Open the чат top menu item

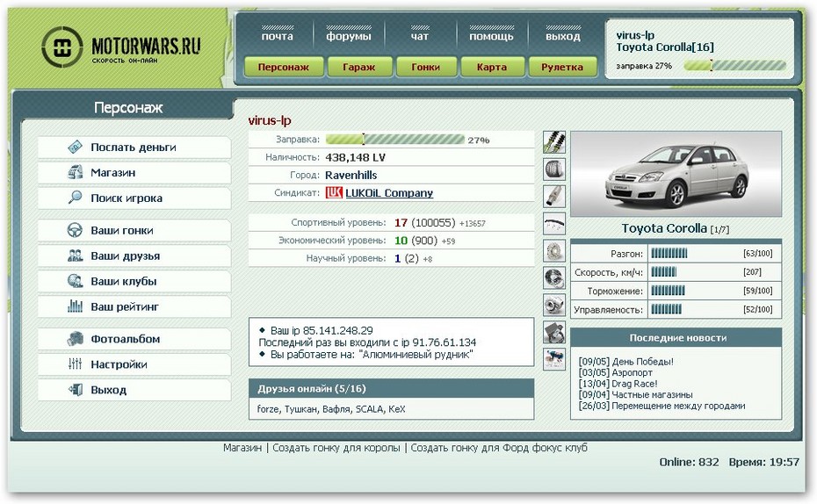[x=419, y=37]
